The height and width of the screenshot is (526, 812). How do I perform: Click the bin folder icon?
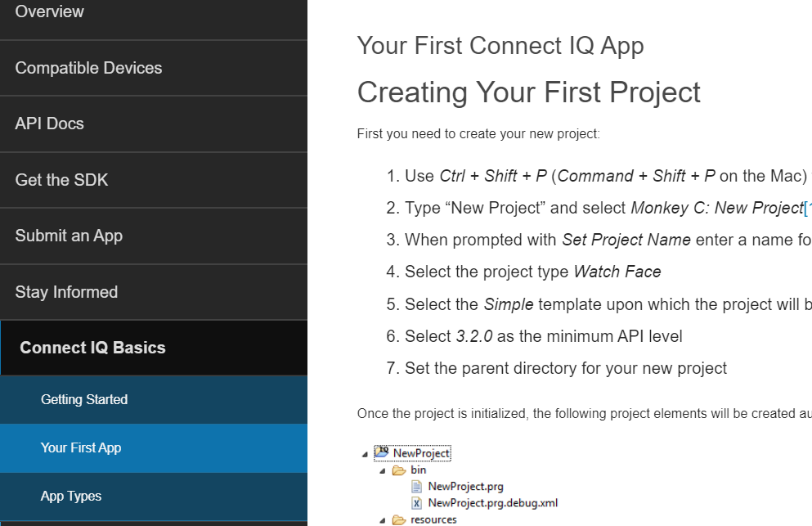click(x=399, y=470)
